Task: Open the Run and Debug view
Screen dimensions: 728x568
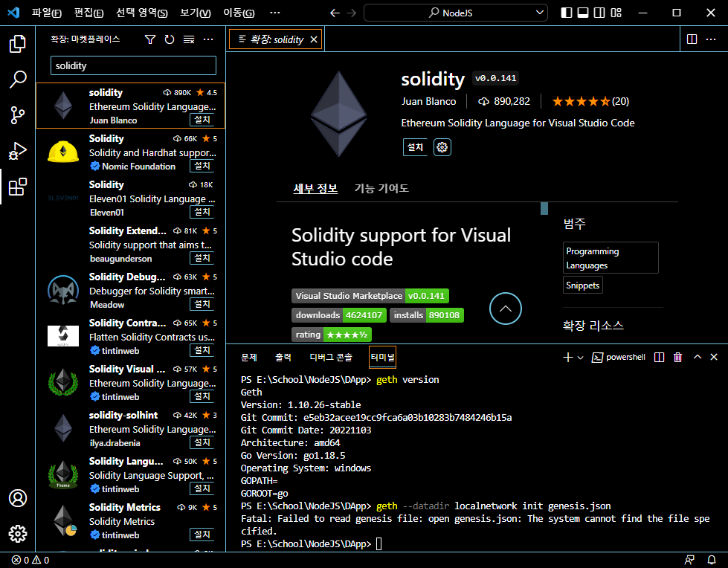Action: 18,151
